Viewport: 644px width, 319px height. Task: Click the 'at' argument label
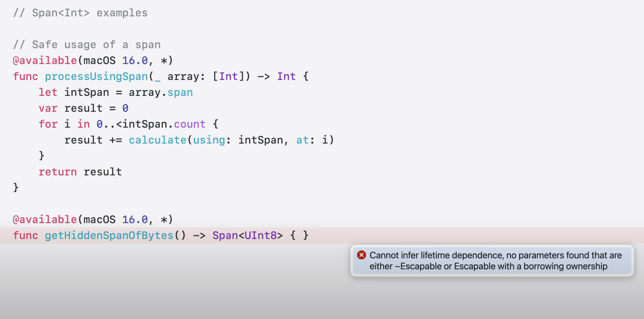coord(302,140)
